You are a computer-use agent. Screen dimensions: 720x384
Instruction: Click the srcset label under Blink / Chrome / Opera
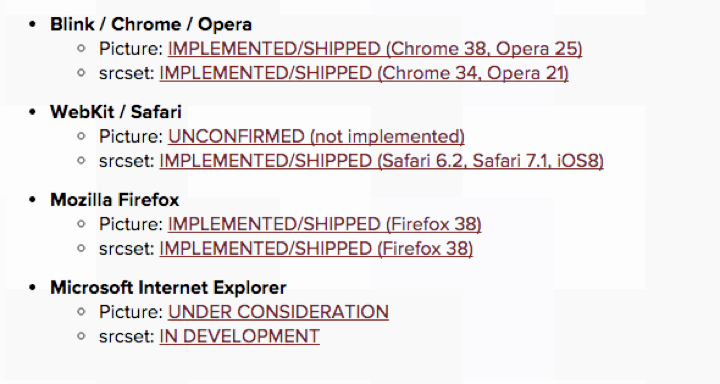pos(127,73)
